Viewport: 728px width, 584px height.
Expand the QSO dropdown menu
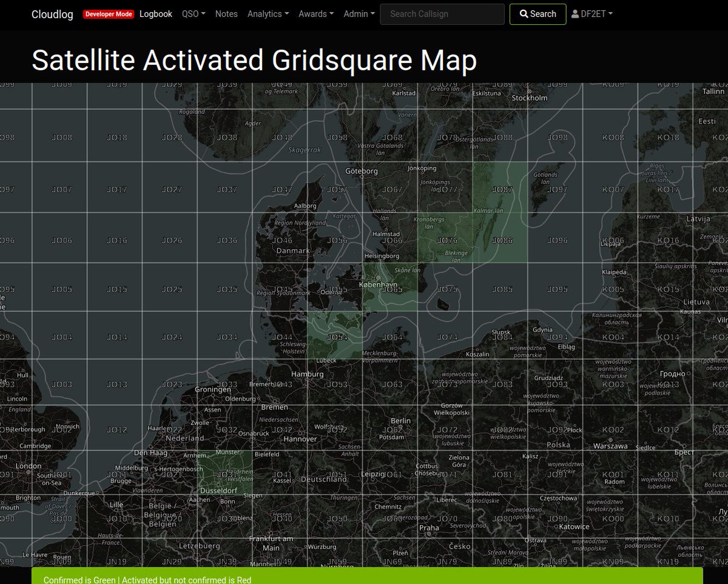[194, 14]
